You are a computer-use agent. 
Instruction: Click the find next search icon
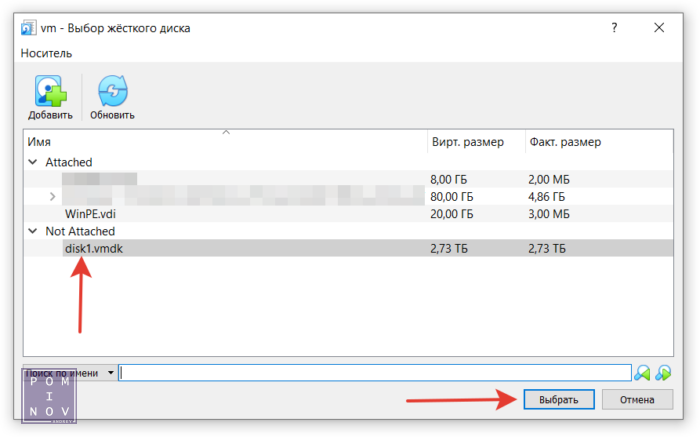[663, 373]
